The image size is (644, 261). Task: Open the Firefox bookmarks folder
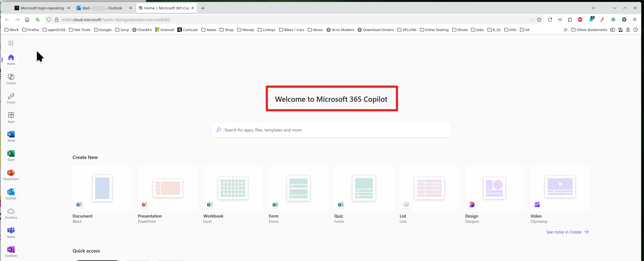(x=31, y=30)
